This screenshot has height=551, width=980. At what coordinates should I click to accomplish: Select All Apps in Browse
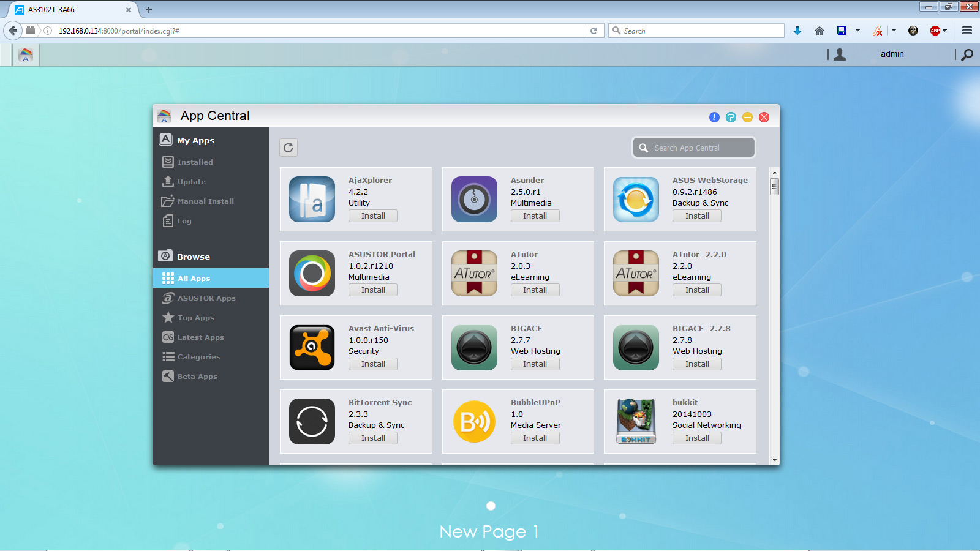pyautogui.click(x=211, y=278)
